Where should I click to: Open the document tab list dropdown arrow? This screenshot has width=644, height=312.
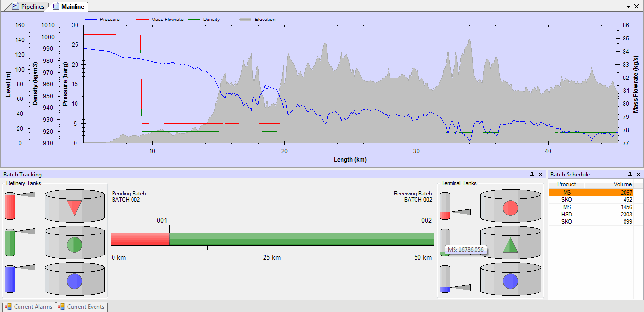pos(628,7)
